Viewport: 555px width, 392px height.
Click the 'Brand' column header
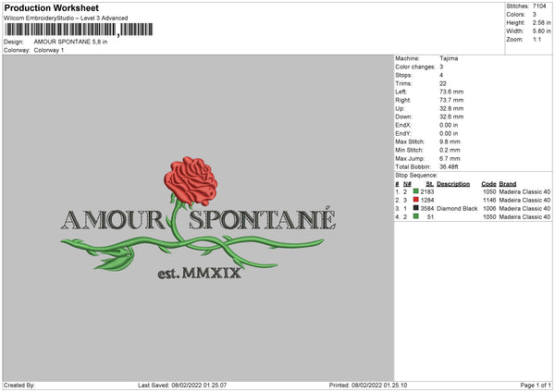coord(508,184)
